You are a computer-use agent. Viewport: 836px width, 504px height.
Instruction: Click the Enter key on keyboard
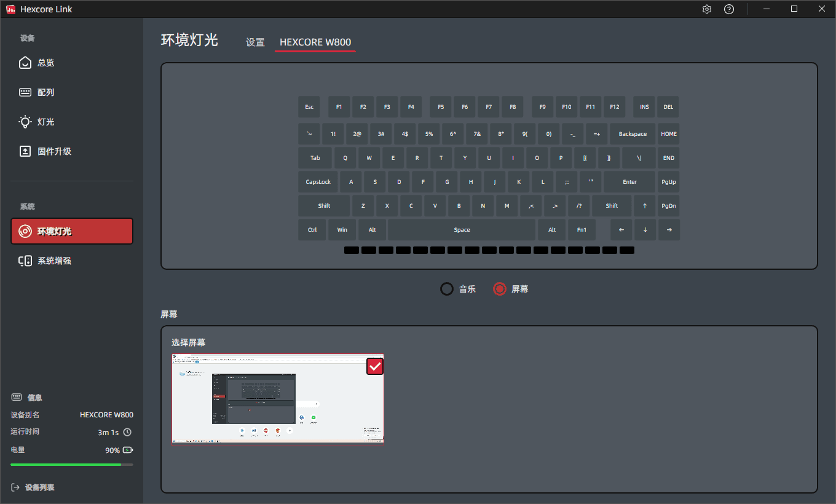[629, 182]
